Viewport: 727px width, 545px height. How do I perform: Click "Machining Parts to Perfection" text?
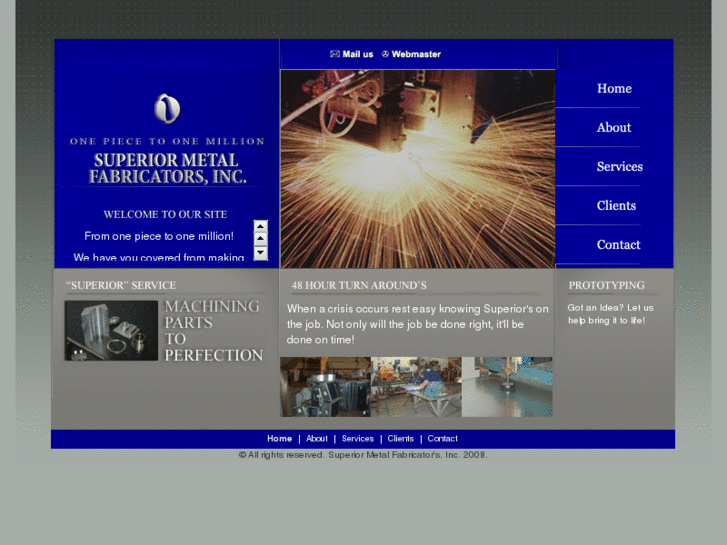pyautogui.click(x=214, y=331)
